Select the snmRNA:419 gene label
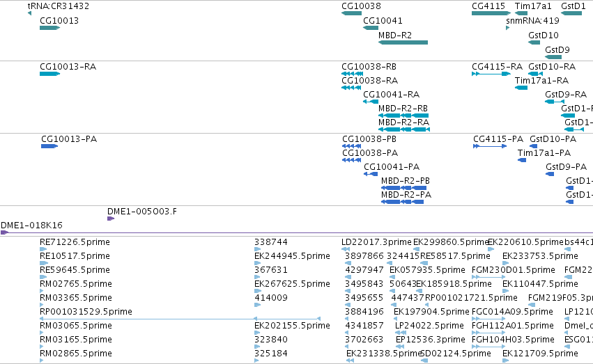This screenshot has height=364, width=593. [532, 21]
